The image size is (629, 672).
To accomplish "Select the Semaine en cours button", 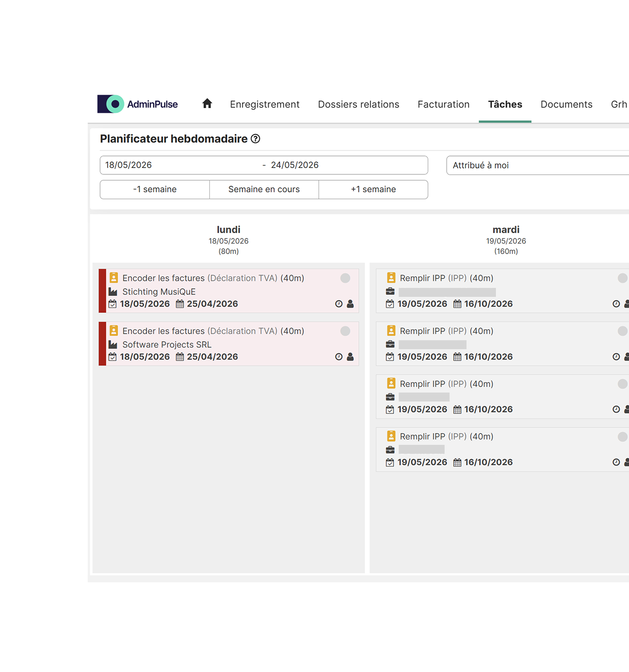I will point(264,189).
